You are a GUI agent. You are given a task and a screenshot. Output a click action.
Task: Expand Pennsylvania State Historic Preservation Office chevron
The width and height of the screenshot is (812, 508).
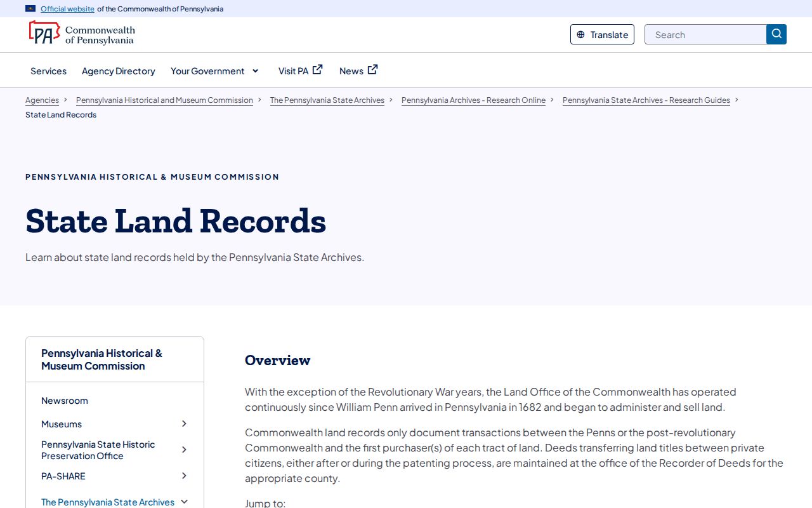coord(184,450)
